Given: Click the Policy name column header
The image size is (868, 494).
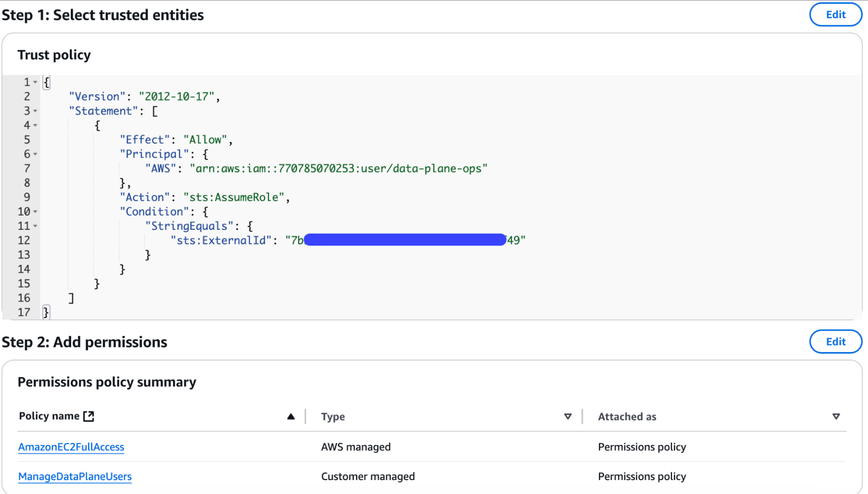Looking at the screenshot, I should (50, 416).
